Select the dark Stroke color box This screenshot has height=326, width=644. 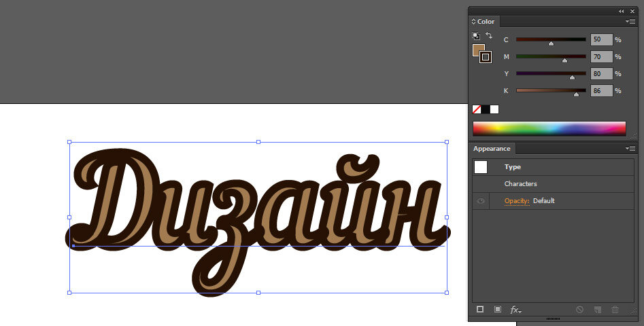[486, 57]
